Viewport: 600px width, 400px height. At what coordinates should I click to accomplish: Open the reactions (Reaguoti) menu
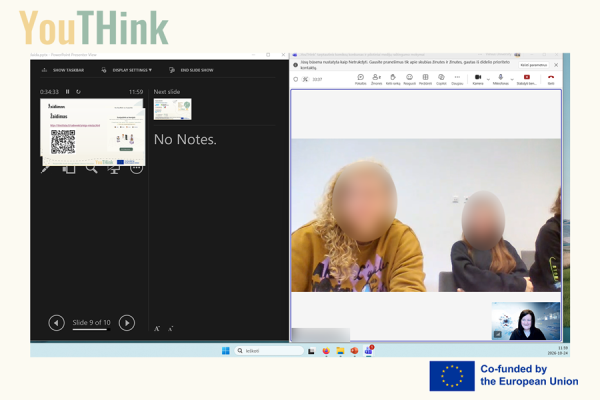tap(409, 79)
